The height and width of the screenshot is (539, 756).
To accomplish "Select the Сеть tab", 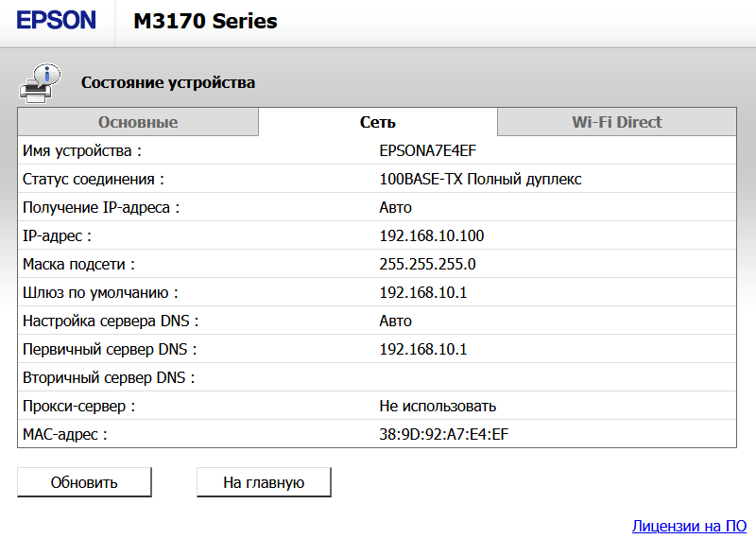I will click(377, 122).
